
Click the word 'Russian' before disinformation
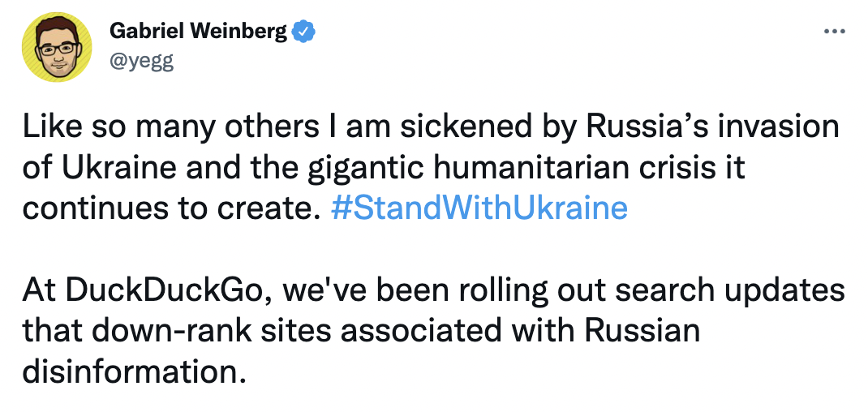[x=643, y=332]
